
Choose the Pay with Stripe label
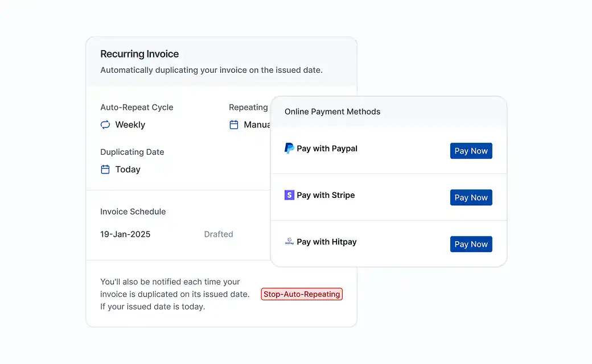pyautogui.click(x=326, y=195)
